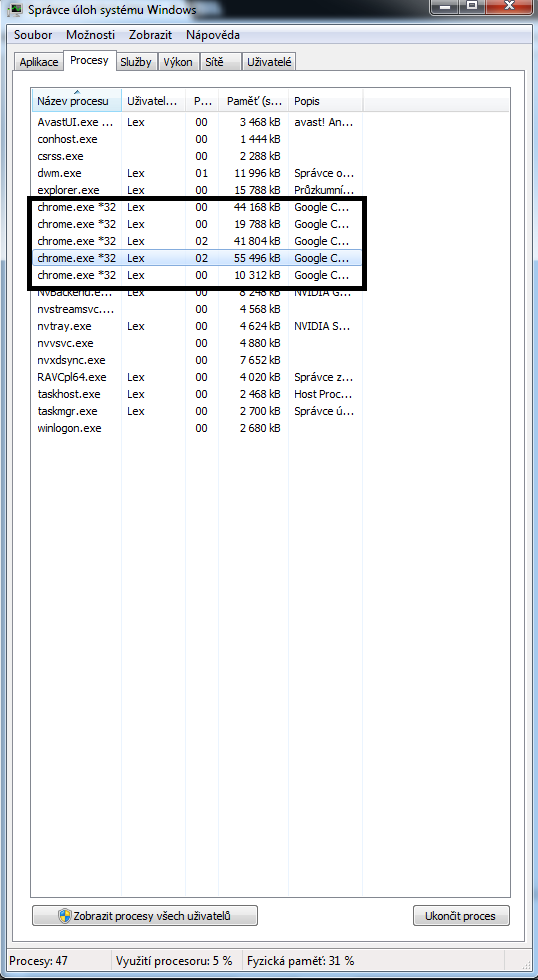Click the 7 652 kB memory value
The width and height of the screenshot is (538, 980).
[260, 360]
